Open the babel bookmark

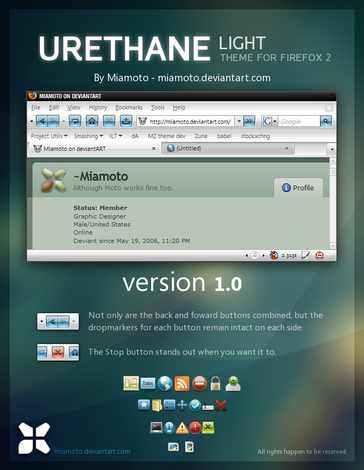click(x=224, y=136)
